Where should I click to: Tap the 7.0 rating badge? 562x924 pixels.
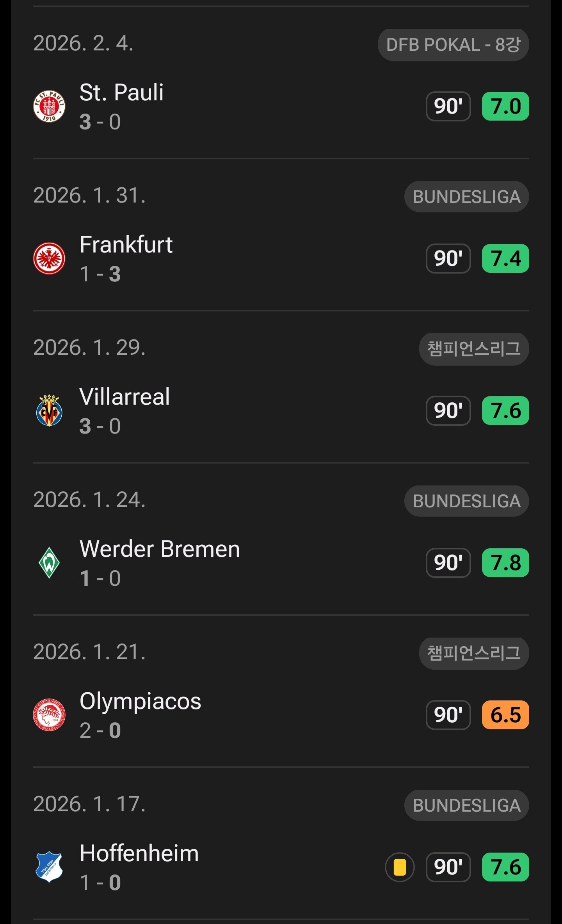click(505, 106)
